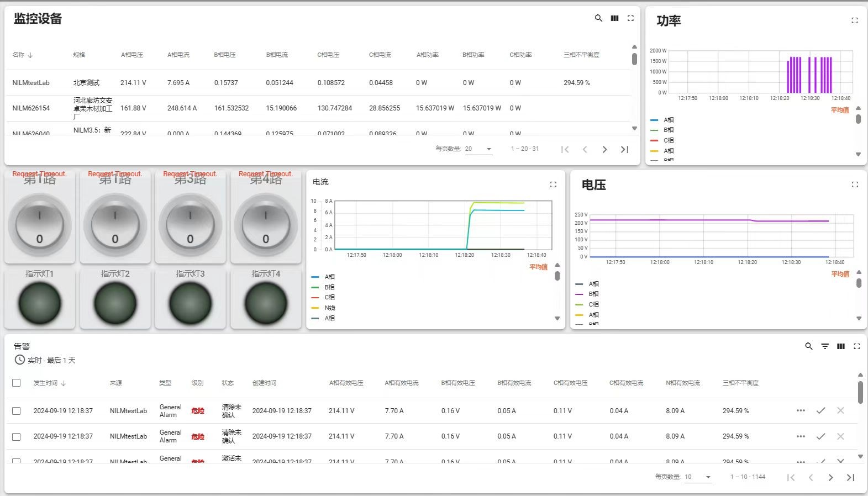
Task: Open the filter icon in 告警 panel
Action: 825,346
